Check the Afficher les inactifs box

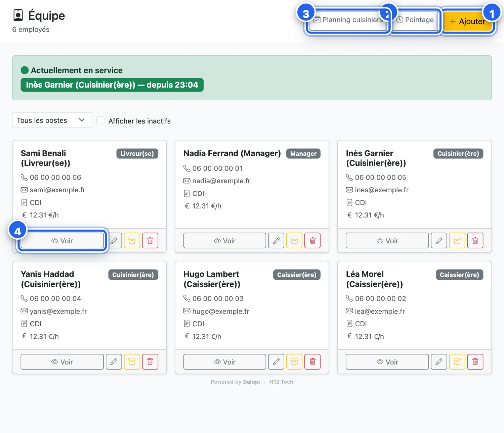click(100, 121)
